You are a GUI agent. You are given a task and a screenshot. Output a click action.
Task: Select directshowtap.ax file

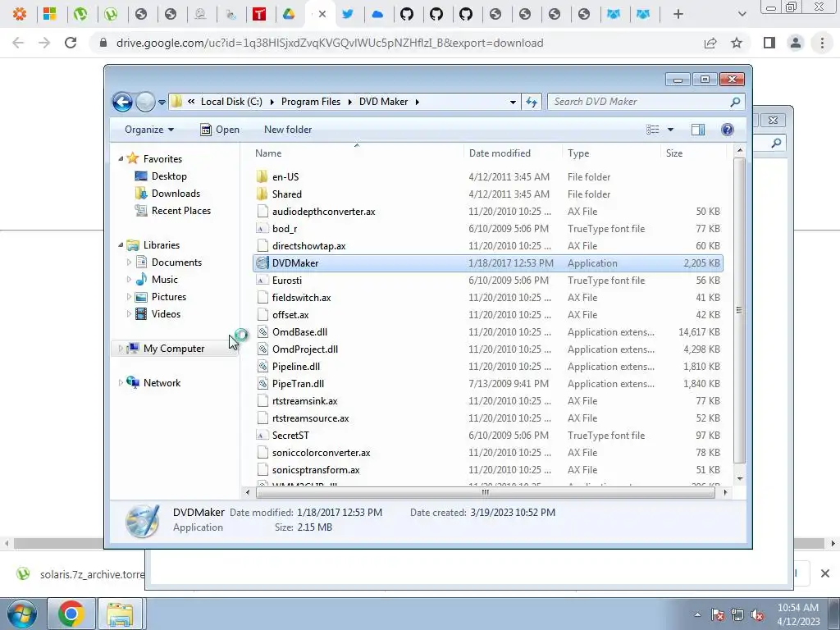pos(308,246)
